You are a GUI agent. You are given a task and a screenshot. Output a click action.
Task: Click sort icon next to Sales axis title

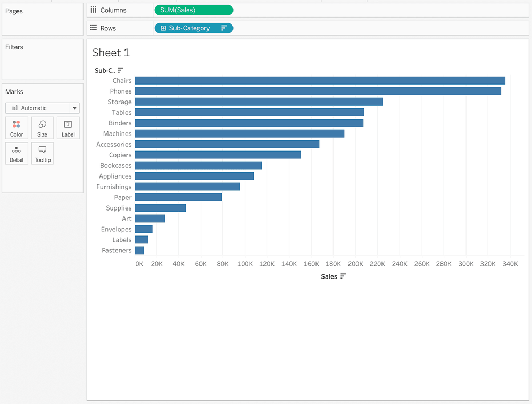343,276
